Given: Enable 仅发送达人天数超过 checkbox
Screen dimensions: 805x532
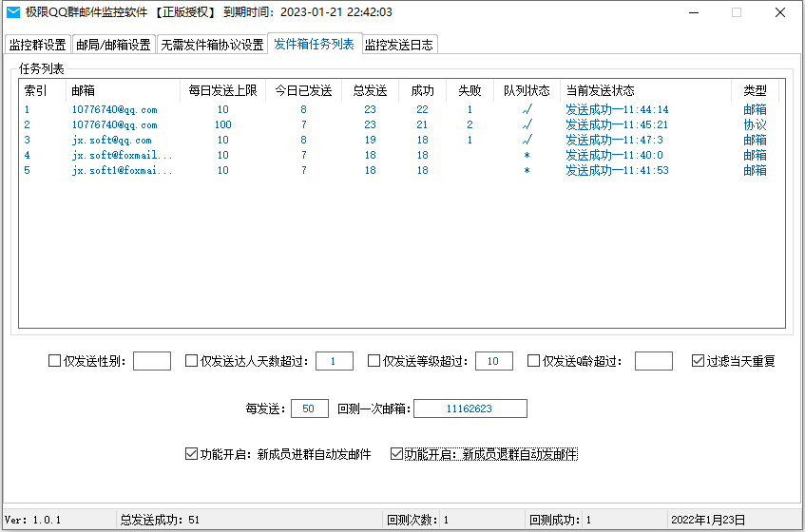Looking at the screenshot, I should pos(191,361).
